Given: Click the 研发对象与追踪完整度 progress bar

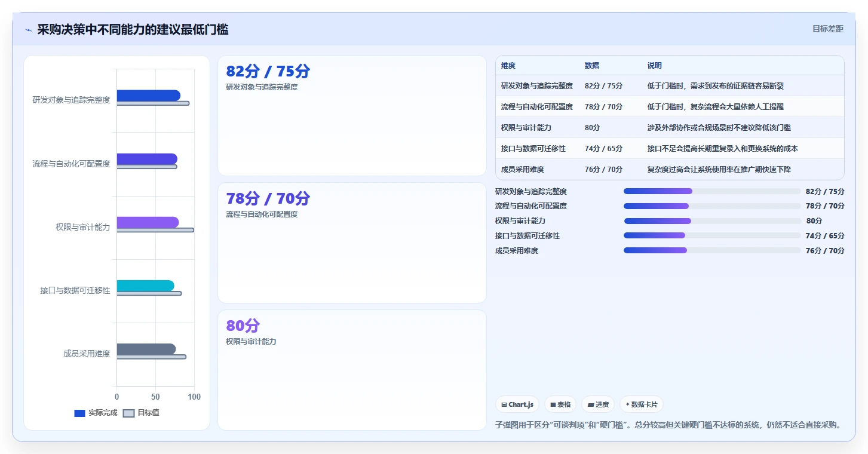Looking at the screenshot, I should (x=712, y=191).
